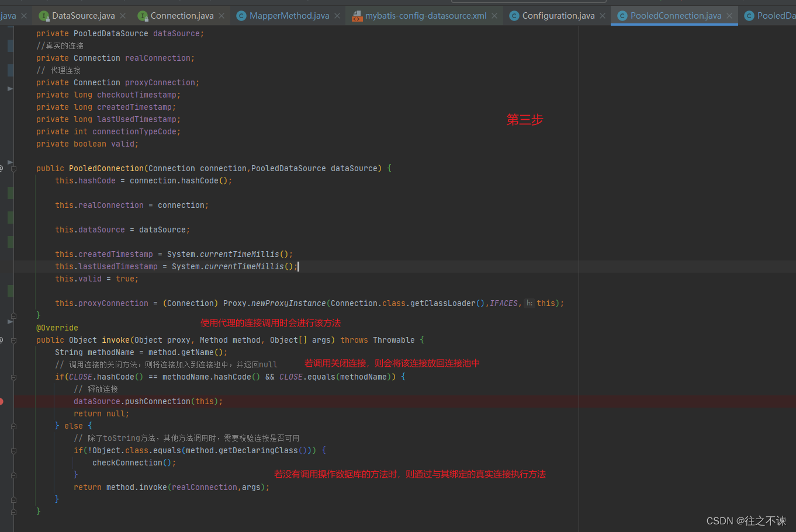The image size is (796, 532).
Task: Close the MapperMethod.java tab
Action: click(x=337, y=16)
